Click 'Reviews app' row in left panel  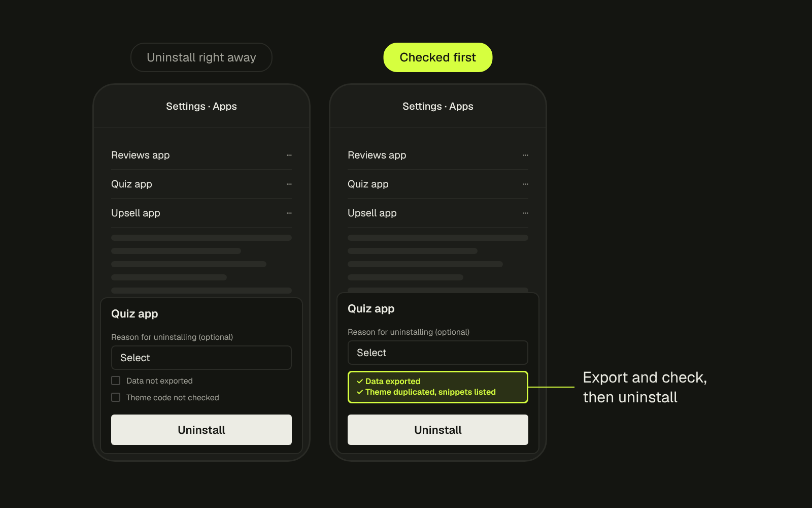tap(201, 155)
